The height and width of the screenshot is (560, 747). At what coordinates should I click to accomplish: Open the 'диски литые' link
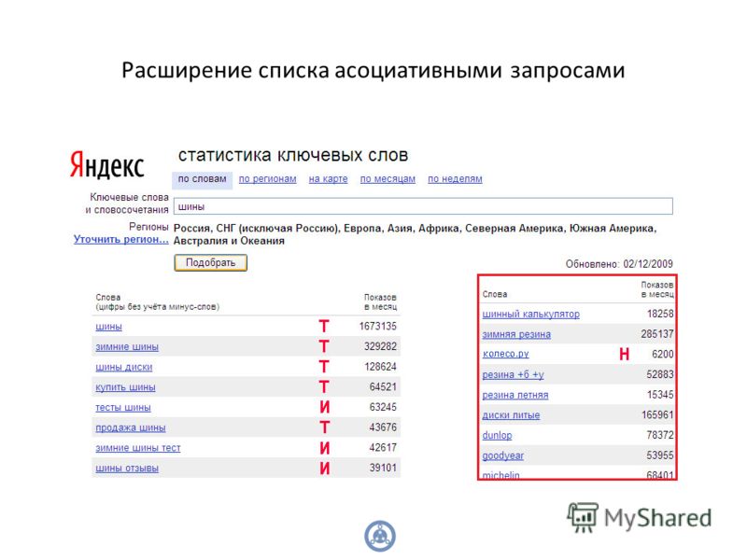(511, 415)
